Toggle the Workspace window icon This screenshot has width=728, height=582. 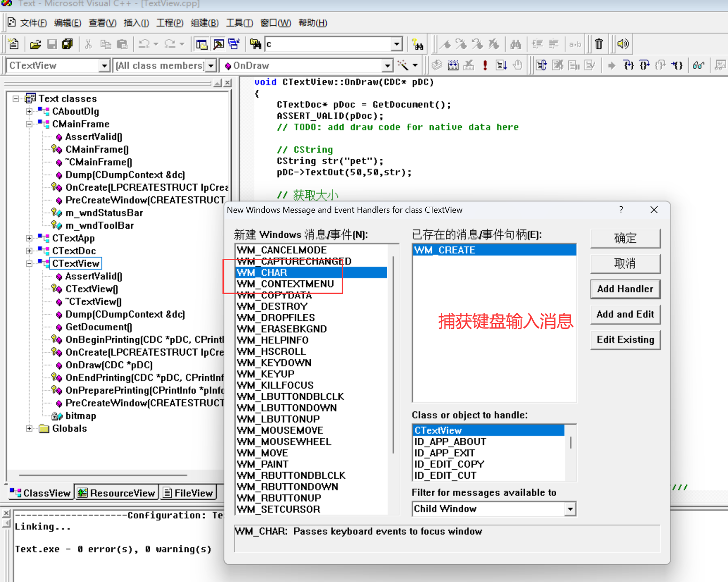coord(202,44)
